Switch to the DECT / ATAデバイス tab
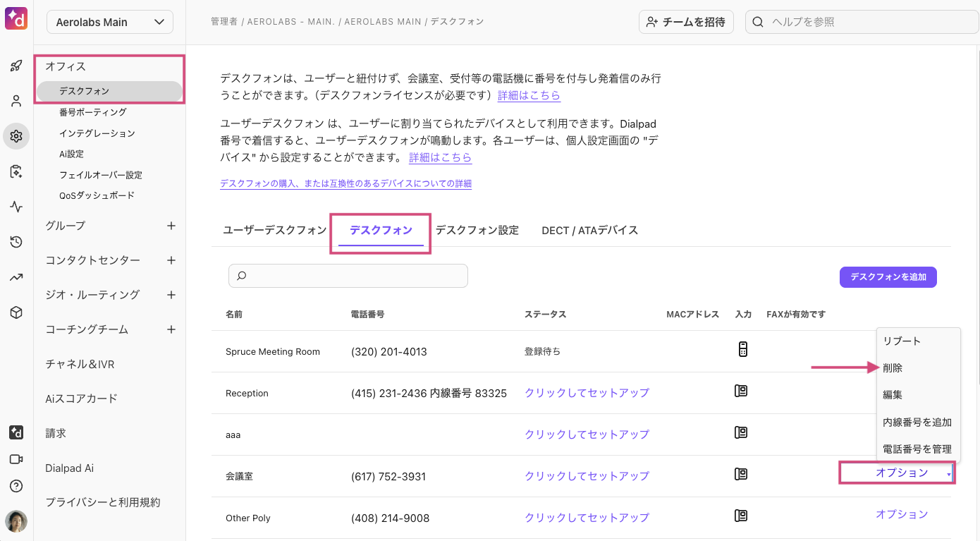The image size is (980, 541). 590,230
